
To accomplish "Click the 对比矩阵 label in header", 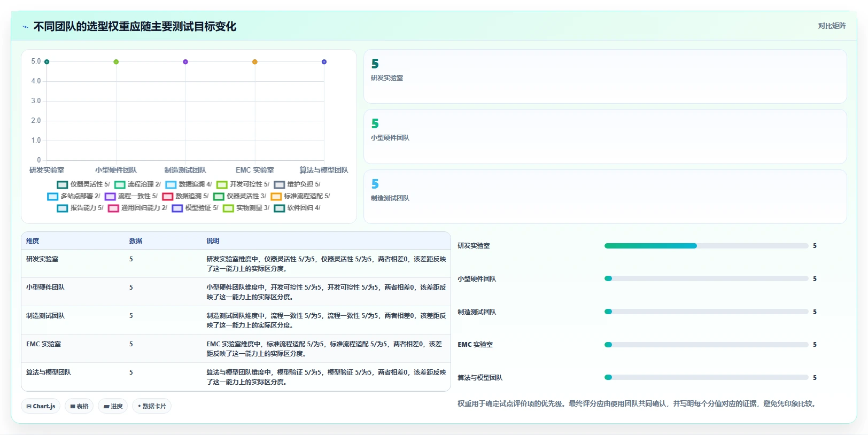I will [x=832, y=26].
